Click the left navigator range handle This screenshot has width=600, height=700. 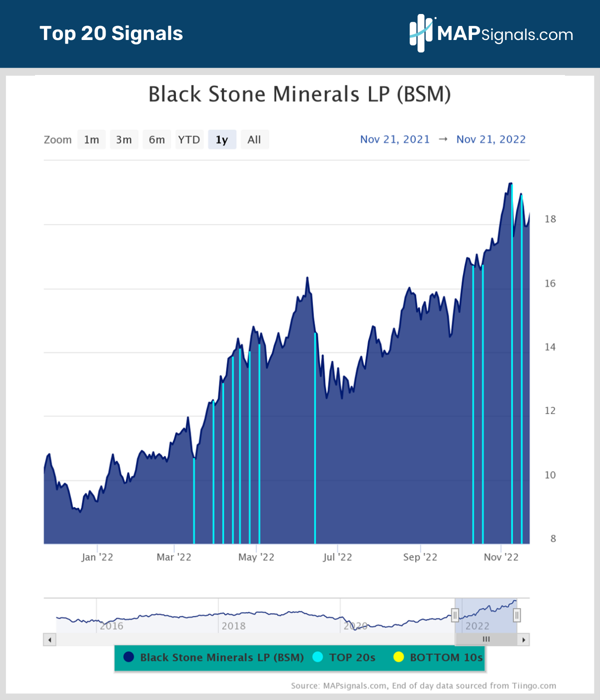pyautogui.click(x=455, y=615)
